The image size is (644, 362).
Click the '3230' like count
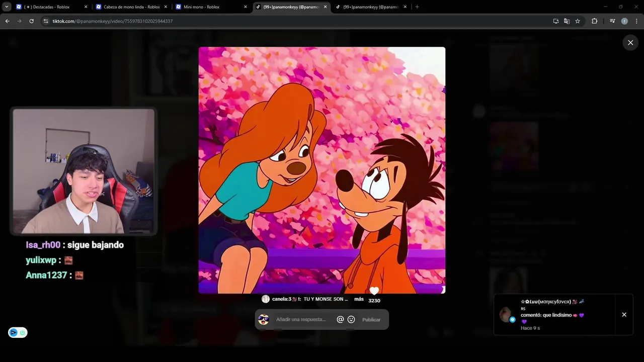pyautogui.click(x=374, y=301)
